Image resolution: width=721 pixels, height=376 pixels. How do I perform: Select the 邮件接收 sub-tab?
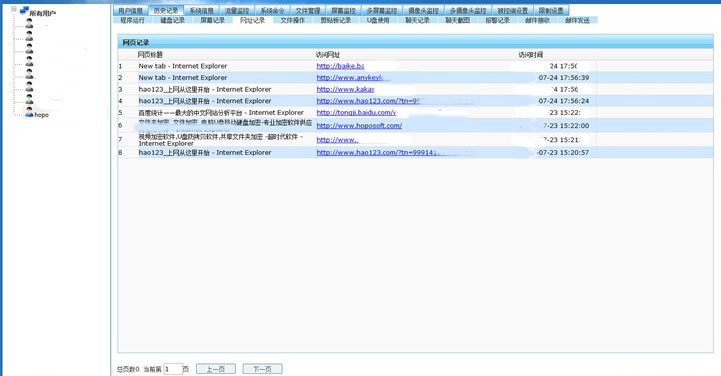[x=537, y=20]
